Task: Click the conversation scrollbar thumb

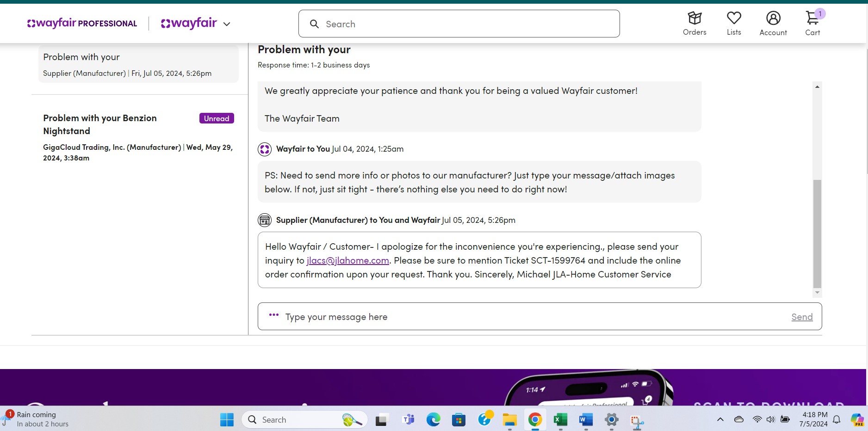Action: click(818, 234)
